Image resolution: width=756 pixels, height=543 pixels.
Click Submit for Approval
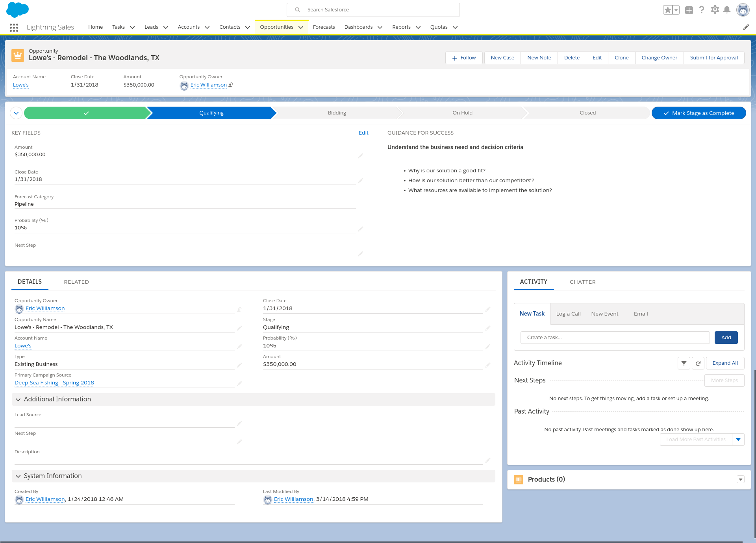pos(714,58)
